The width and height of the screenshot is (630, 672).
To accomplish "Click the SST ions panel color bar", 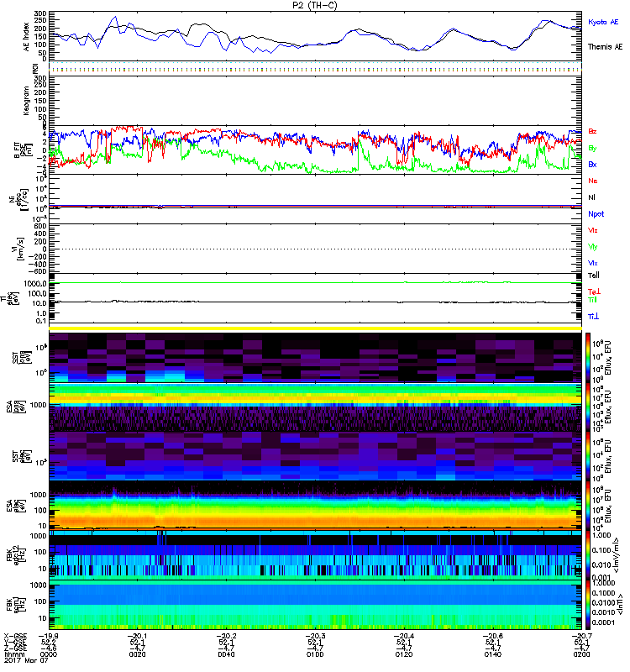I will (x=588, y=358).
